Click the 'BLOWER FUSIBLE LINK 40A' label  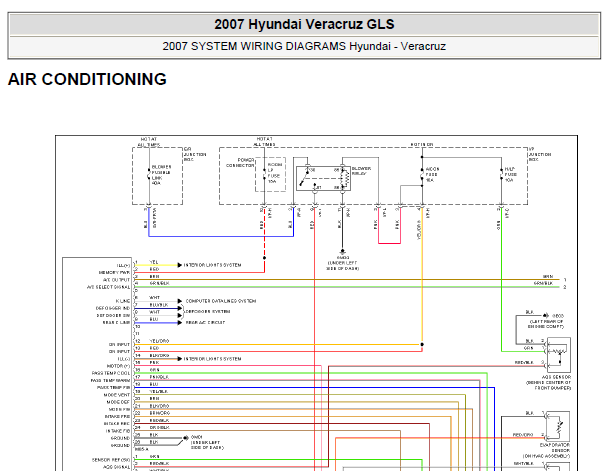[x=161, y=175]
